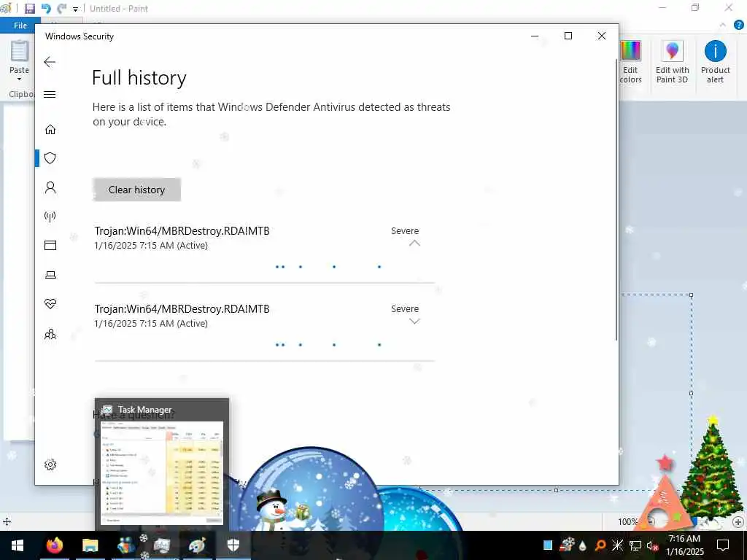The height and width of the screenshot is (560, 747).
Task: Click zoom in plus button in Paint
Action: (x=738, y=522)
